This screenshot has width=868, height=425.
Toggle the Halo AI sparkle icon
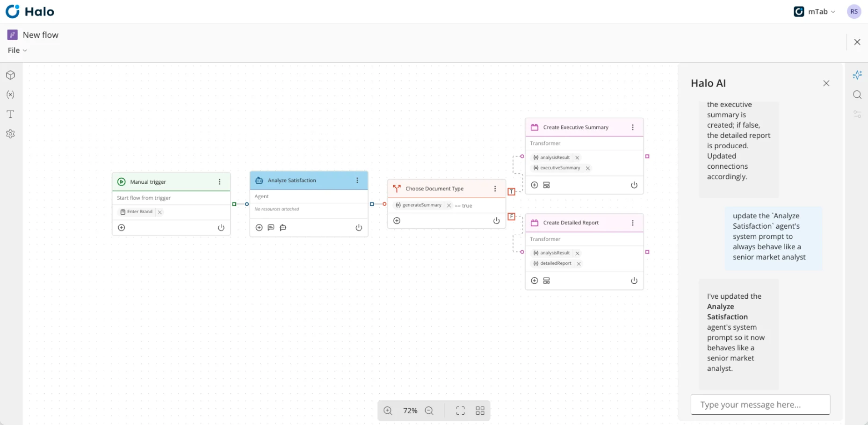coord(857,75)
